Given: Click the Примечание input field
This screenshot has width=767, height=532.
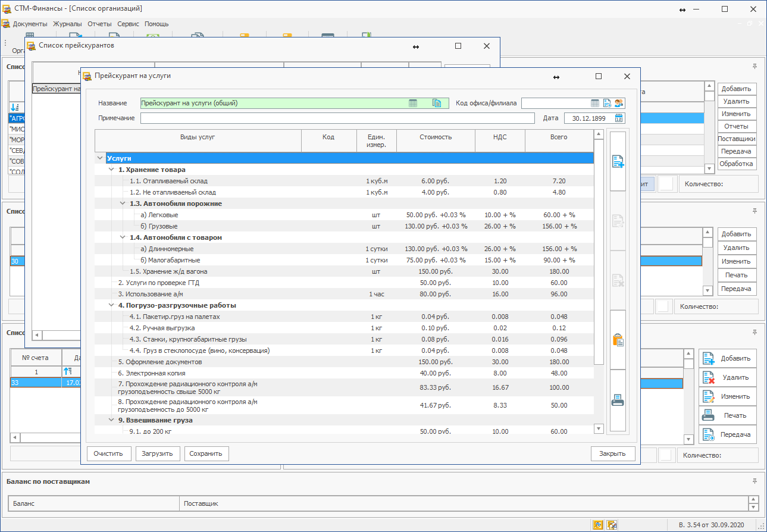Looking at the screenshot, I should click(x=337, y=118).
